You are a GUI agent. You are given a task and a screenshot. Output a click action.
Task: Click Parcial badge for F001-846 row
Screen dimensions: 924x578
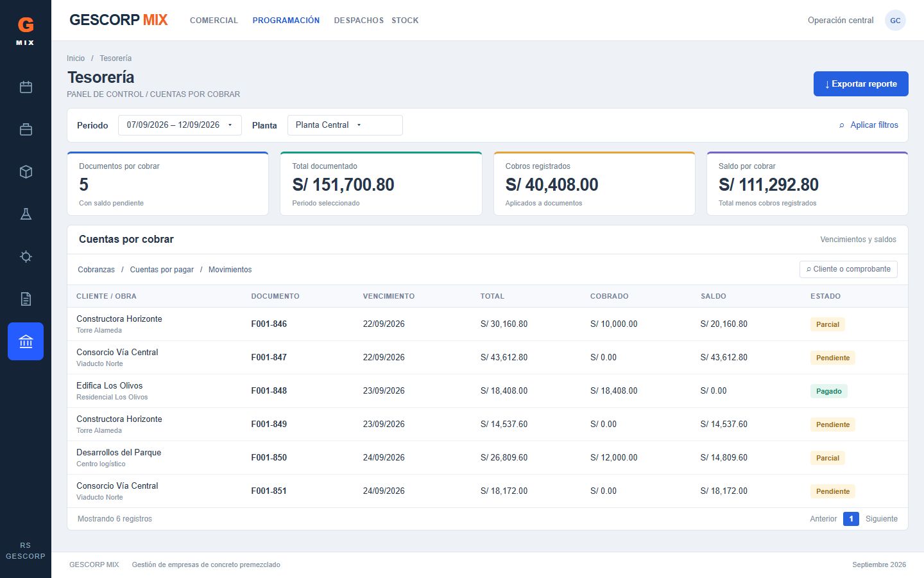827,324
